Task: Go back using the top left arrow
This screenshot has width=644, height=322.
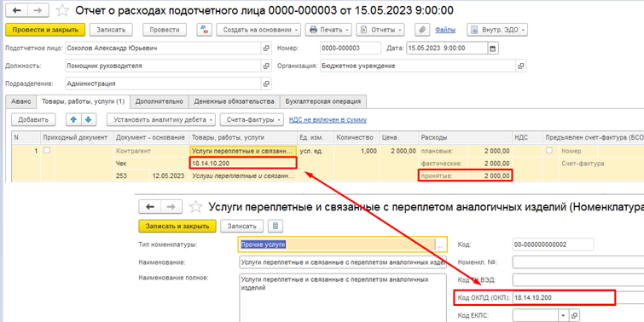Action: (18, 10)
